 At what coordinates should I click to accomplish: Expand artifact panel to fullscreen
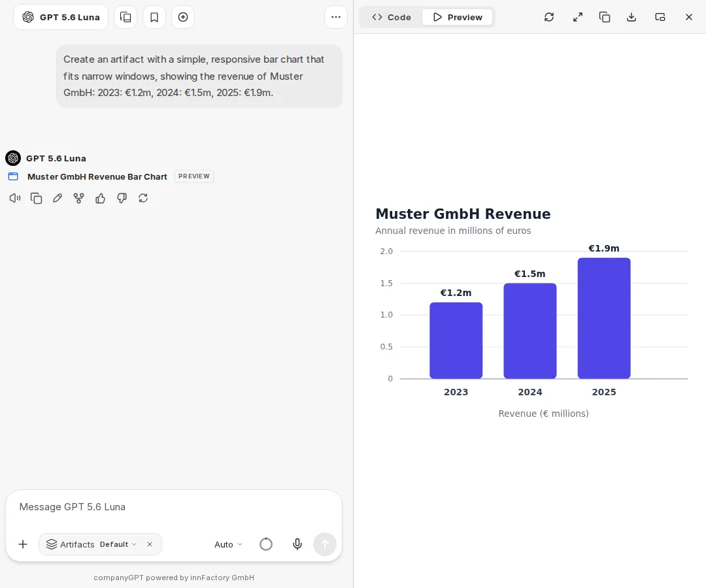pos(578,17)
